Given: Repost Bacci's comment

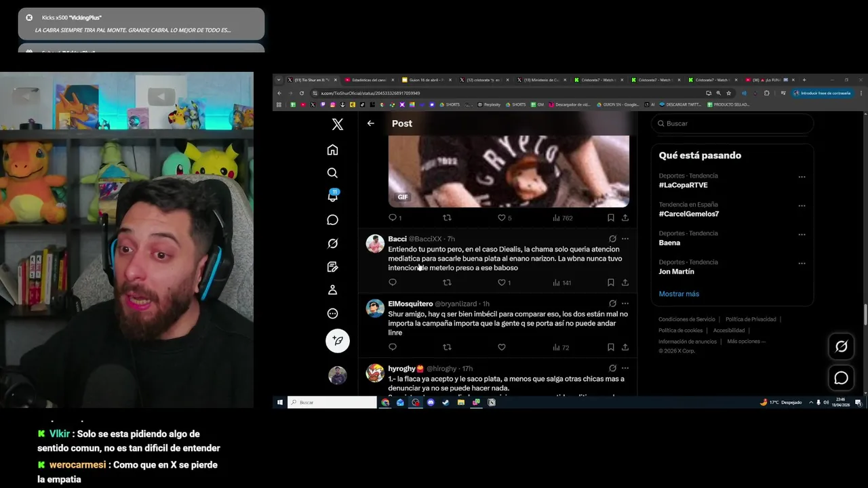Looking at the screenshot, I should click(x=447, y=283).
